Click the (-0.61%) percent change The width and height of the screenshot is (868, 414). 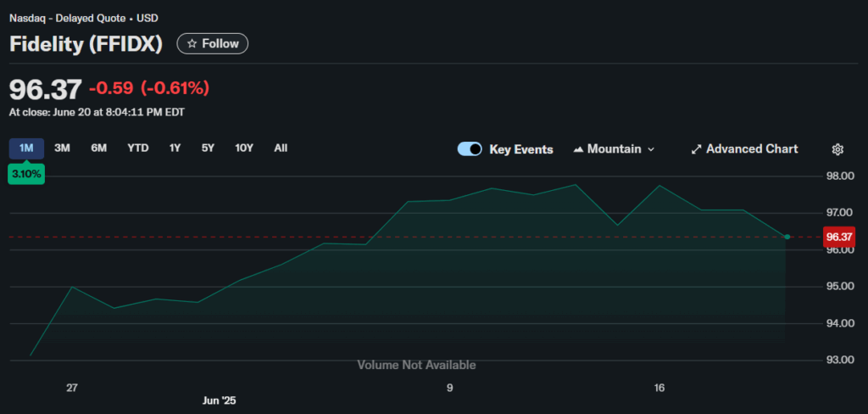[175, 88]
